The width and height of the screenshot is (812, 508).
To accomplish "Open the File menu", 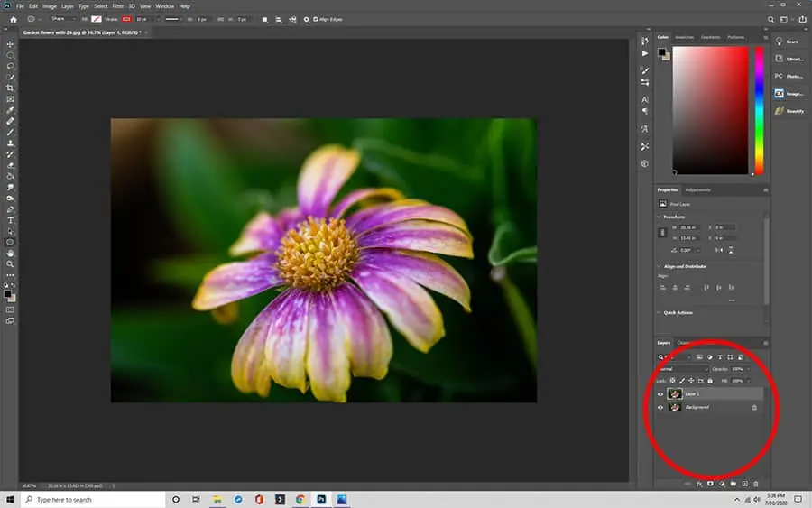I will point(20,6).
